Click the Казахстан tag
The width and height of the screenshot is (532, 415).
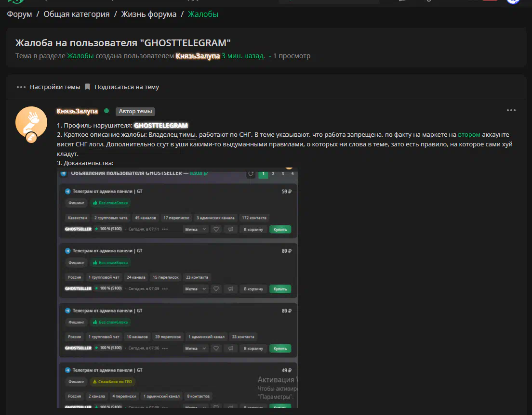coord(78,218)
